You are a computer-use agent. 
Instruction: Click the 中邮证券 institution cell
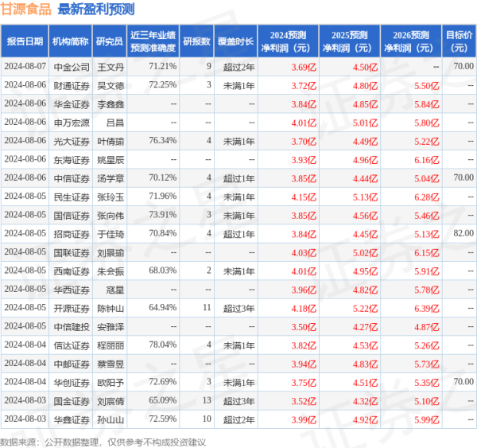(x=72, y=364)
